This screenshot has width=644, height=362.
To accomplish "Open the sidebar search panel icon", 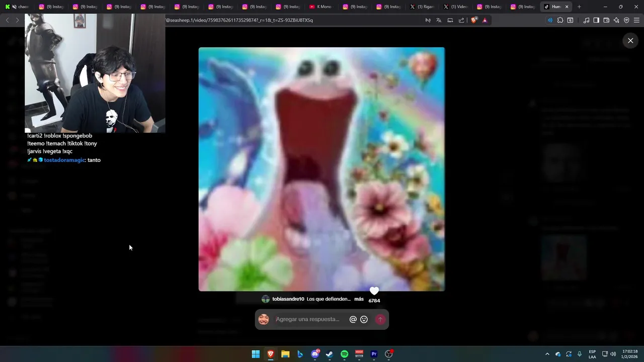I will point(570,20).
